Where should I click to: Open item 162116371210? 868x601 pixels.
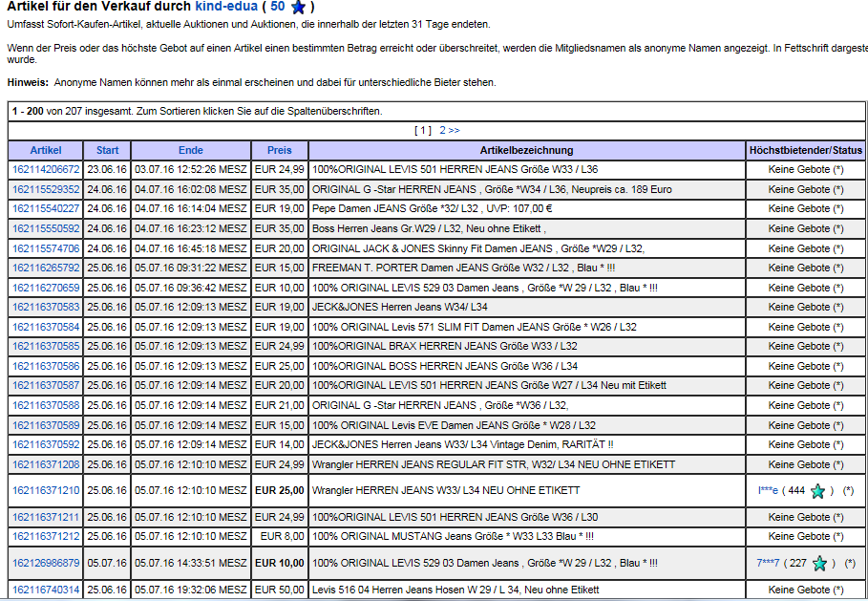46,491
